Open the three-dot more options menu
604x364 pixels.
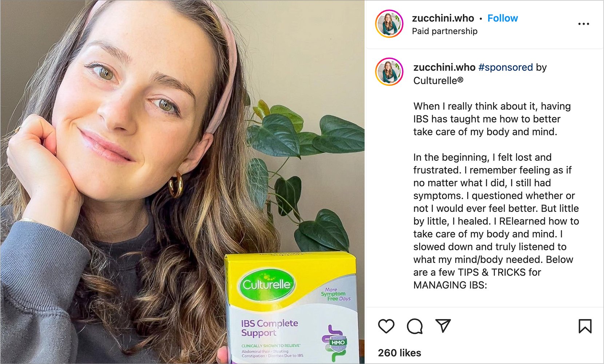[x=584, y=24]
